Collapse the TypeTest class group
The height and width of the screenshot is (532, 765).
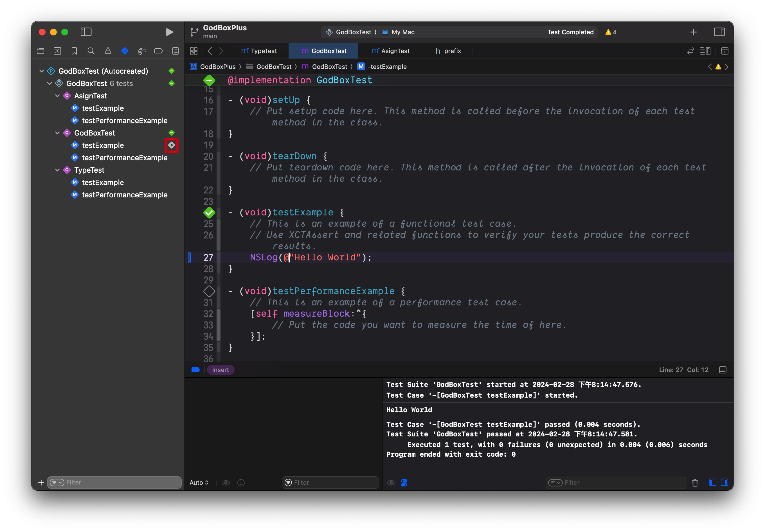click(57, 170)
